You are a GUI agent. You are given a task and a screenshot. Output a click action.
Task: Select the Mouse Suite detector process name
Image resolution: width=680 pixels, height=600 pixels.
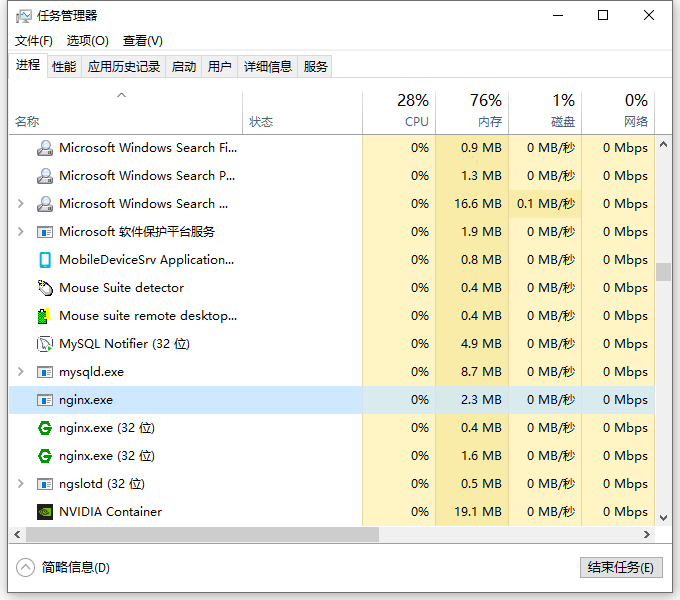pos(121,288)
